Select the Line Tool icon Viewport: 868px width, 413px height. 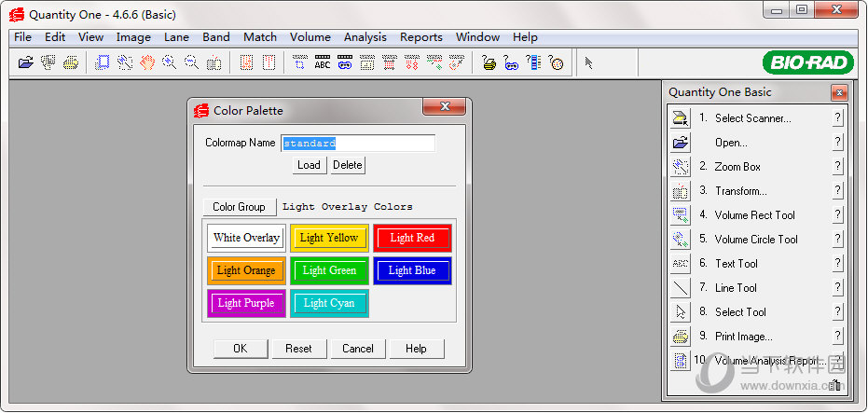[x=681, y=288]
